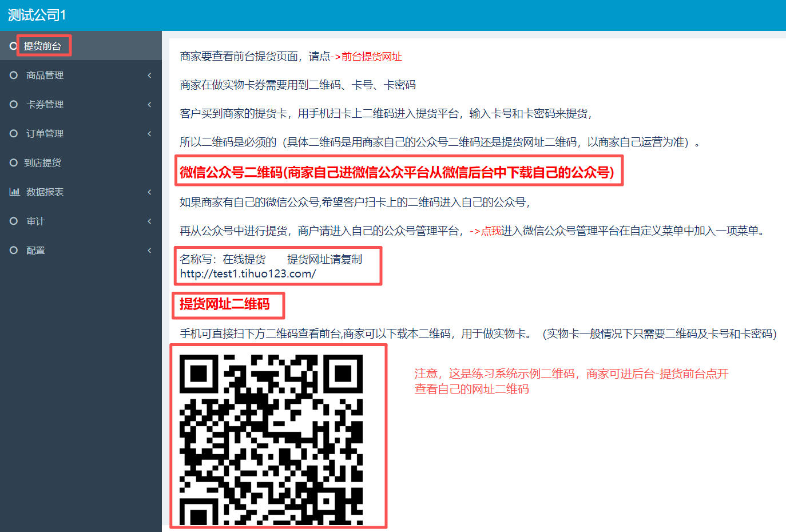Click the circle icon next to 审计

pos(14,221)
